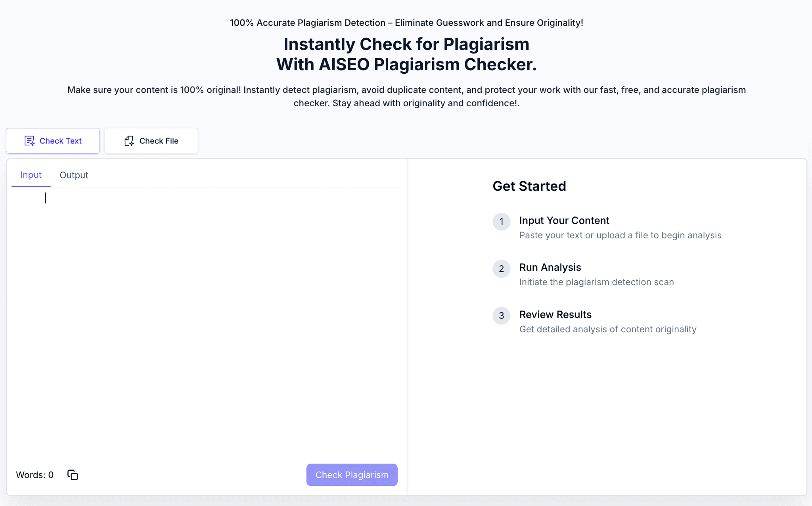Click the Run Analysis step label
The image size is (812, 506).
click(x=550, y=267)
